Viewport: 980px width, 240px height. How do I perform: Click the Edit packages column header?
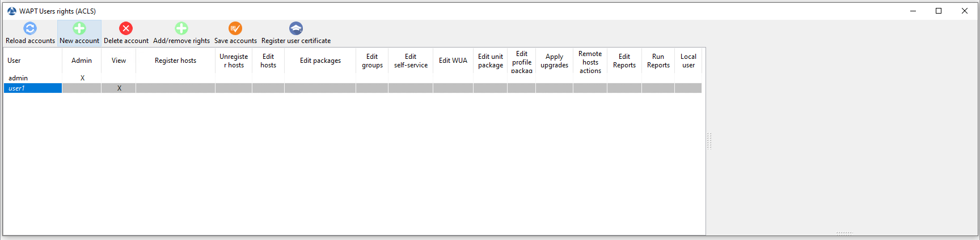(x=320, y=61)
